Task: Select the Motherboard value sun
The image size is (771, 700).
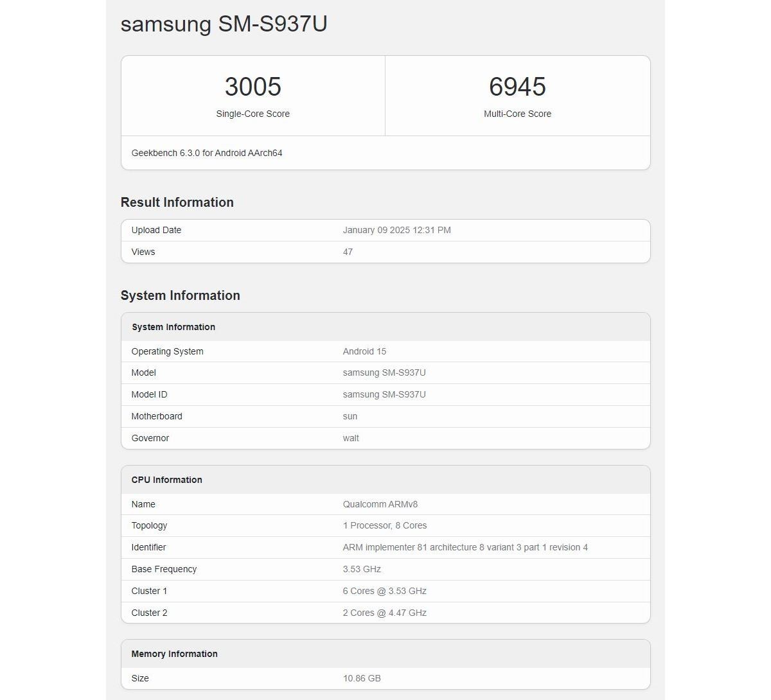Action: (350, 416)
